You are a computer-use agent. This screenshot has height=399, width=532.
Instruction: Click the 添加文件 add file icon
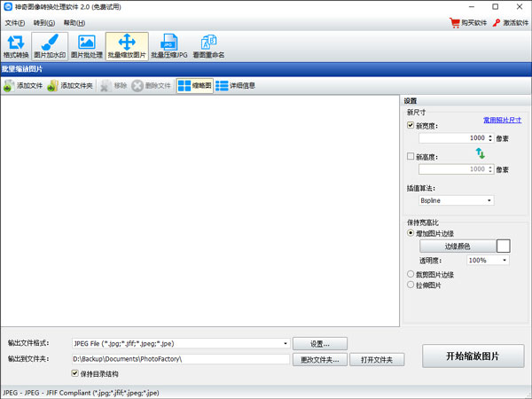[9, 86]
